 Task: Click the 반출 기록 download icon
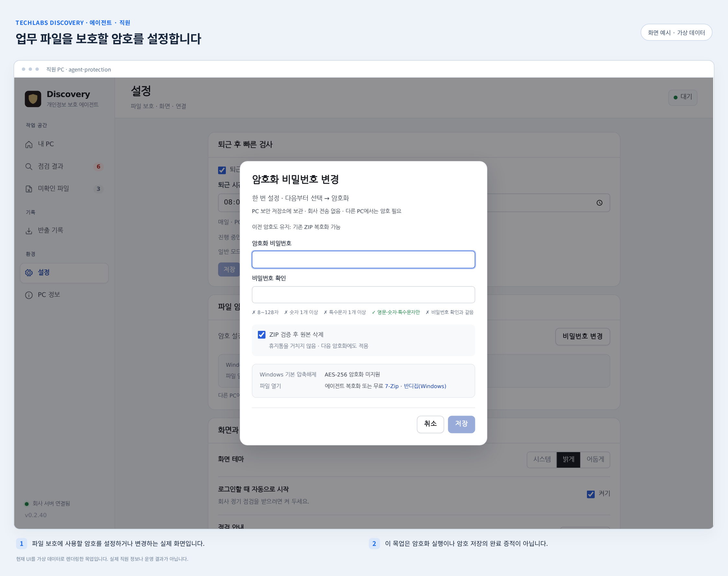(x=29, y=231)
